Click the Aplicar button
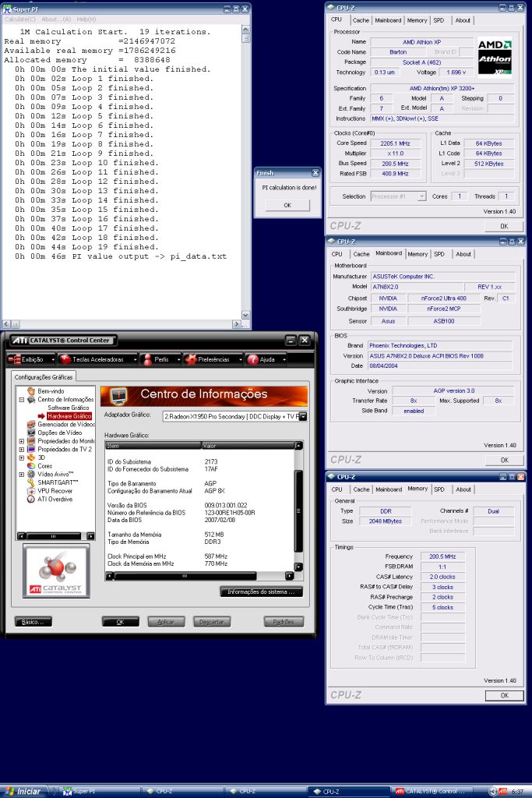The width and height of the screenshot is (532, 798). (166, 622)
